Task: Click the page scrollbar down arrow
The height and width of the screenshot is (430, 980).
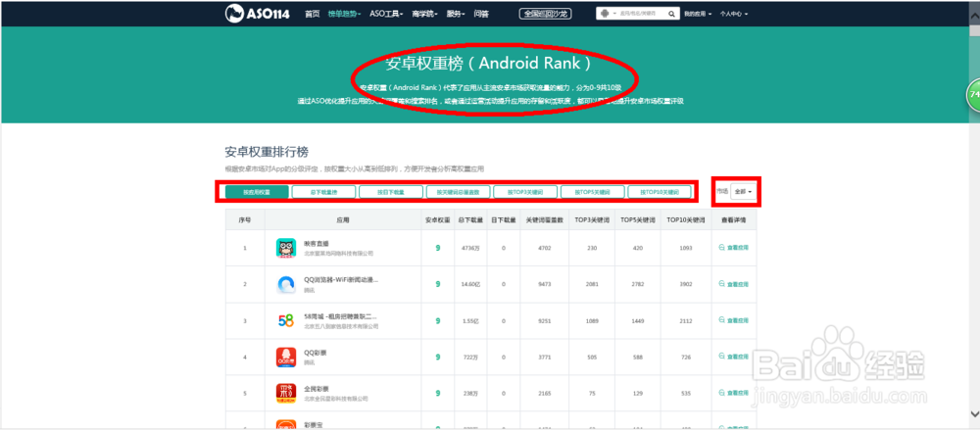Action: click(974, 413)
